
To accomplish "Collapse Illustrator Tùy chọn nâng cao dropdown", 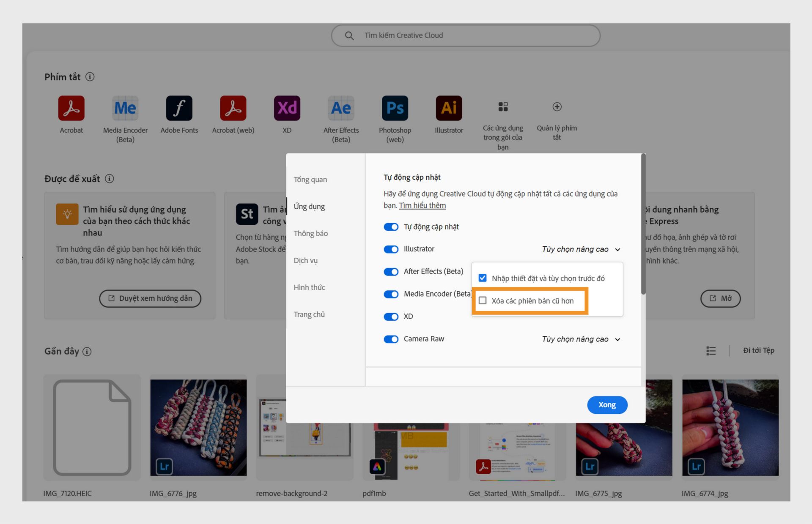I will [x=581, y=249].
